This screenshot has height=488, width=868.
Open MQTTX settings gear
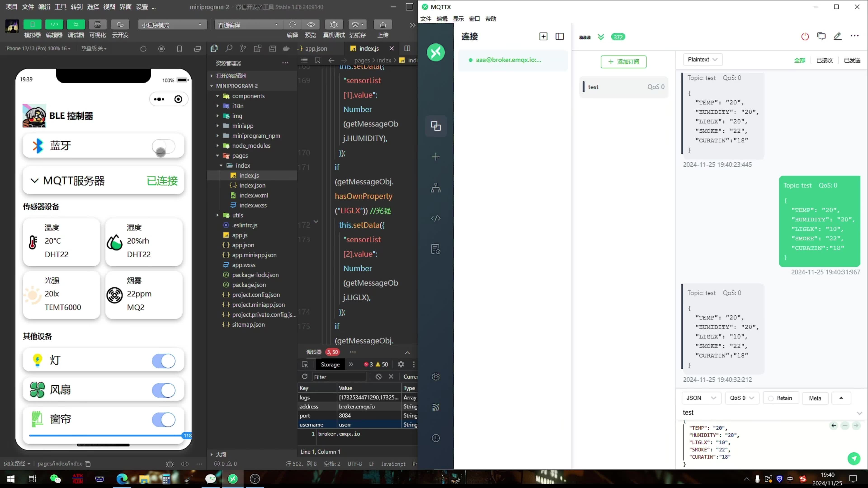pyautogui.click(x=436, y=377)
